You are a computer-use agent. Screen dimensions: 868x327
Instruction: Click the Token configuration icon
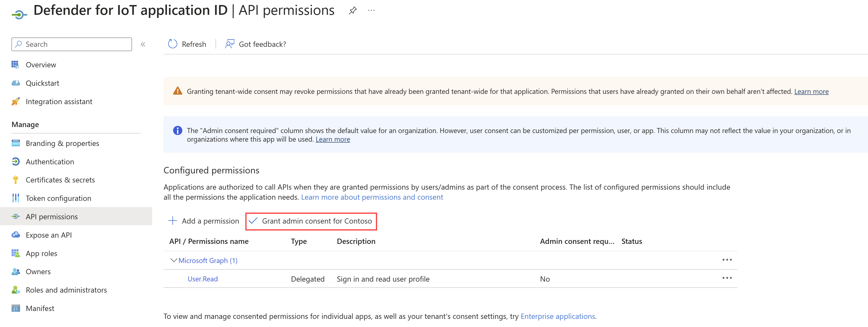(16, 198)
